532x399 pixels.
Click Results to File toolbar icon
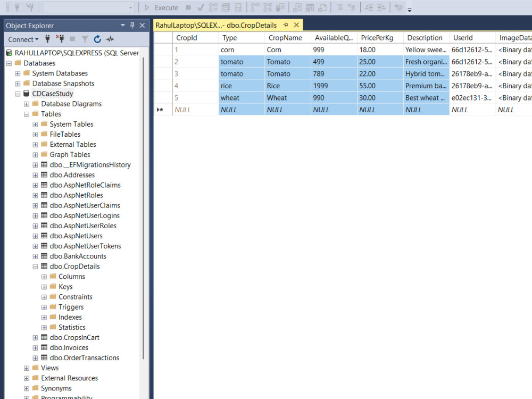tap(322, 7)
